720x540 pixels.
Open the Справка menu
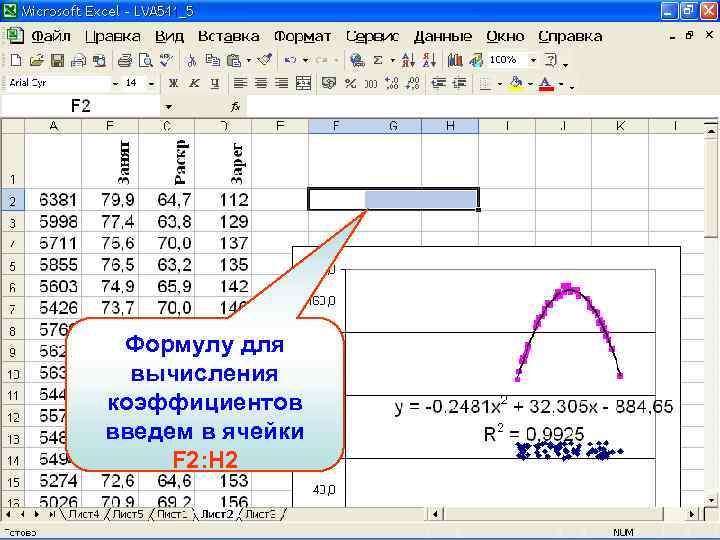[570, 36]
